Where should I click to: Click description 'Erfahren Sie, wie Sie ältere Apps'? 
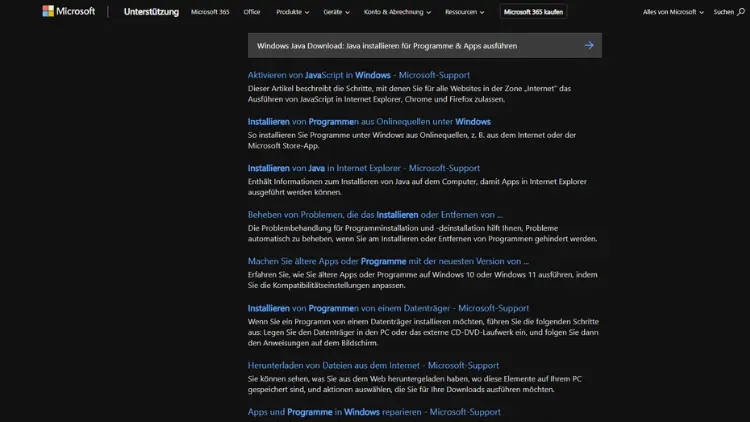click(422, 280)
